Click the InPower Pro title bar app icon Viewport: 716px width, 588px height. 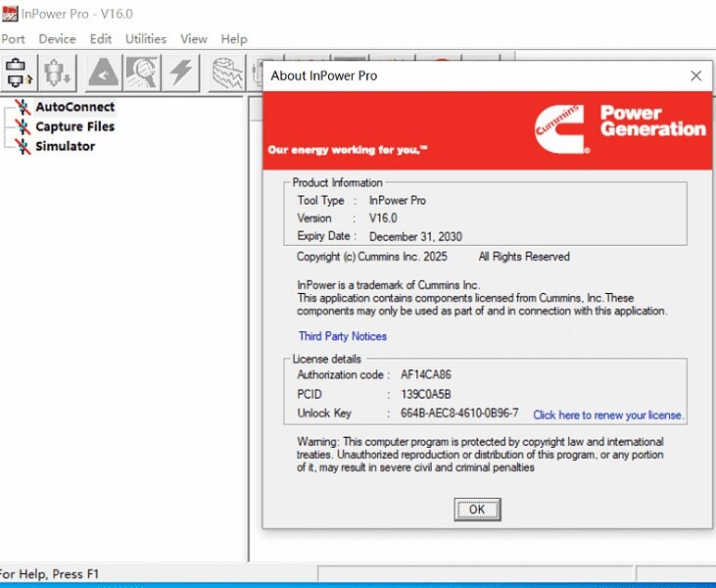[x=10, y=14]
